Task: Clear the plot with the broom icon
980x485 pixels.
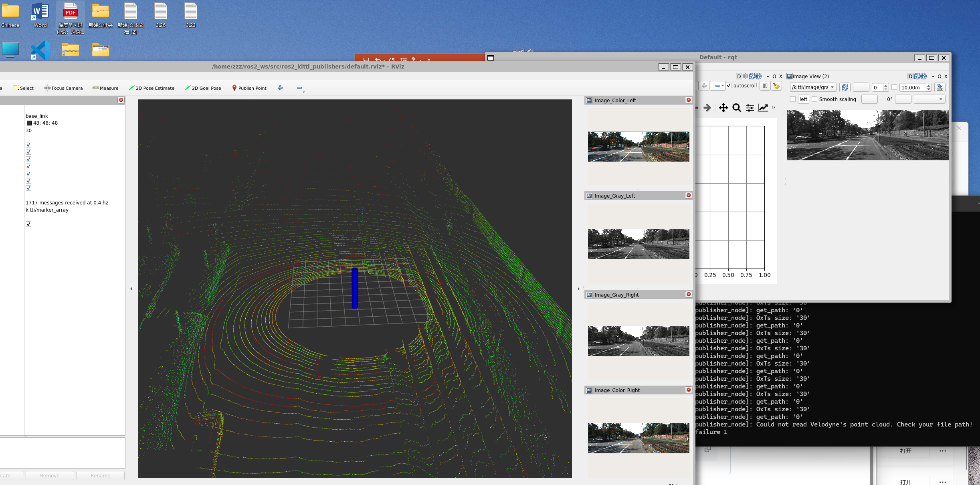Action: (x=777, y=86)
